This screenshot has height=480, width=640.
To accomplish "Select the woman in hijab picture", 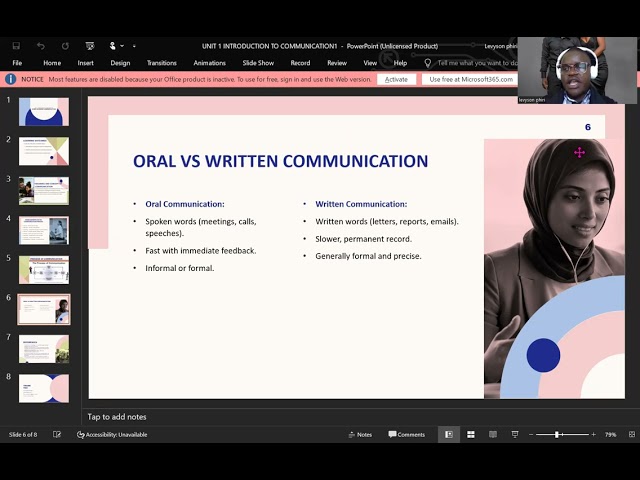I will pos(554,268).
